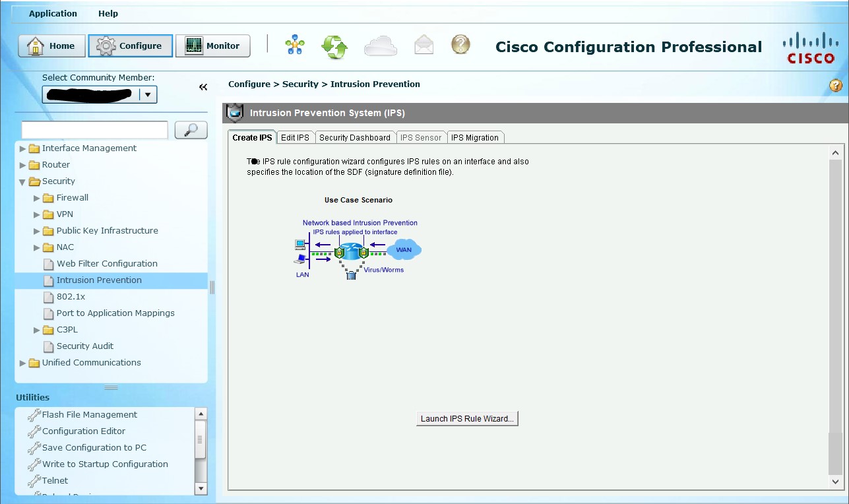Expand the Public Key Infrastructure folder
849x504 pixels.
(37, 231)
